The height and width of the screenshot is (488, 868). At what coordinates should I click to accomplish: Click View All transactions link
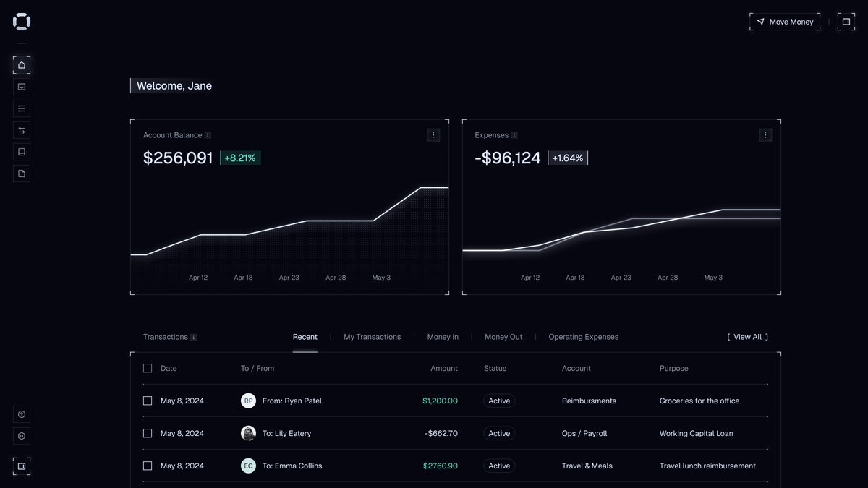[x=747, y=337]
